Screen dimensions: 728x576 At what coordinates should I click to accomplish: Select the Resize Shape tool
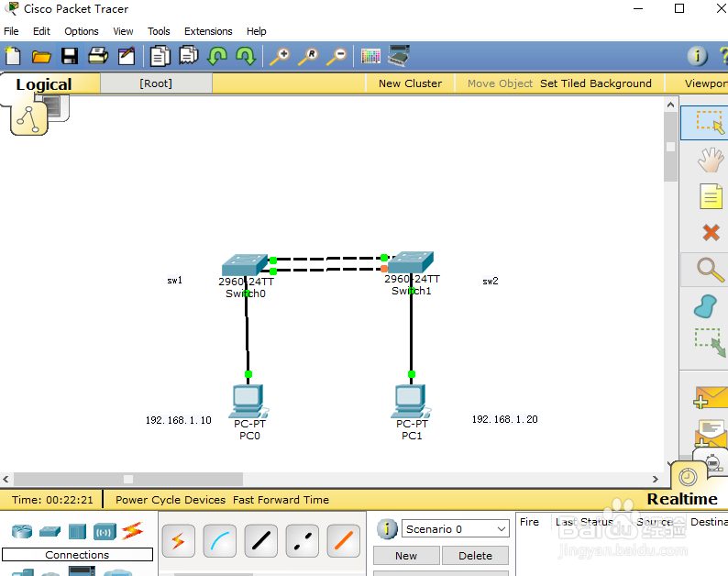point(710,343)
